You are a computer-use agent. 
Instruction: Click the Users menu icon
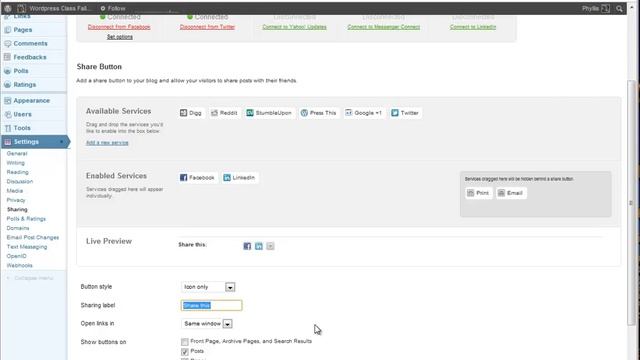click(x=7, y=114)
